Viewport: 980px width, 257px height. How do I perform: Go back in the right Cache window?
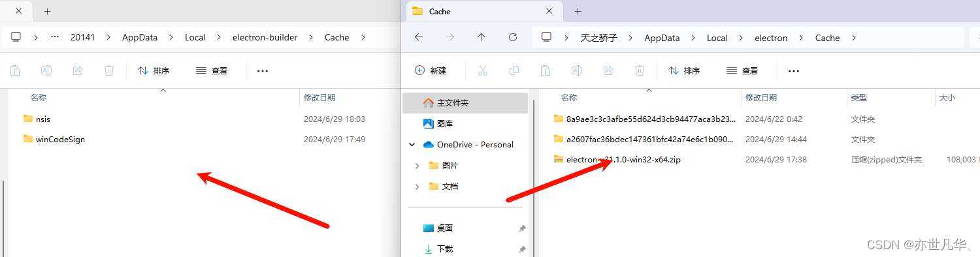pos(419,37)
